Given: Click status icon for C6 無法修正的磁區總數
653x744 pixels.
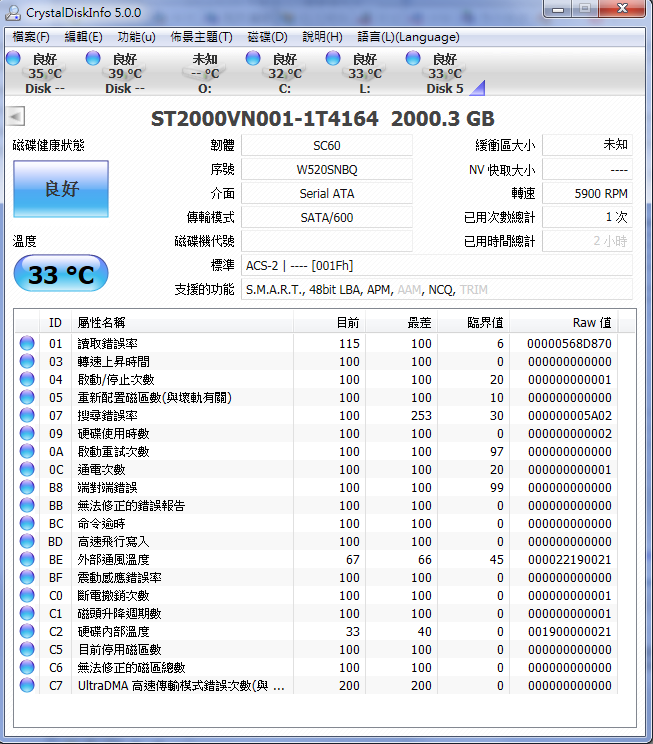Looking at the screenshot, I should pyautogui.click(x=27, y=668).
